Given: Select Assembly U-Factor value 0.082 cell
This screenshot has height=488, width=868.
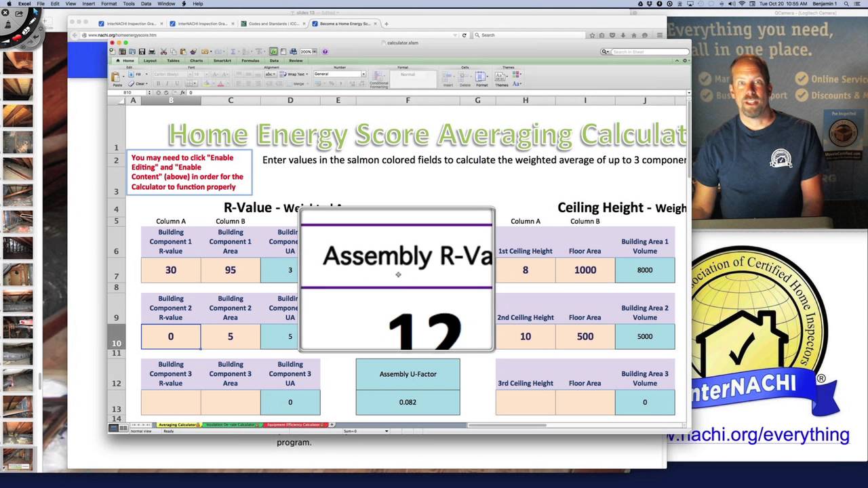Looking at the screenshot, I should [408, 402].
